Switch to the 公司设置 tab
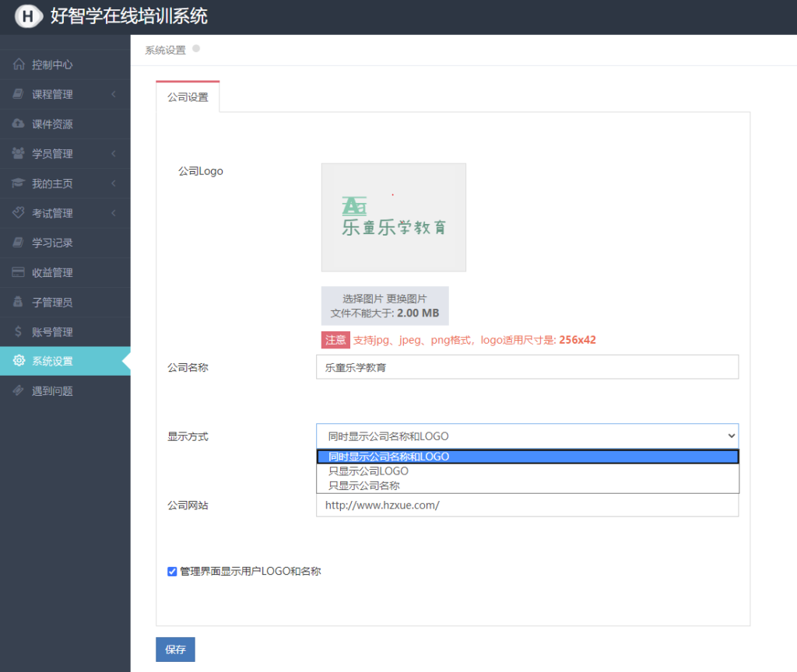The image size is (797, 672). pos(188,96)
